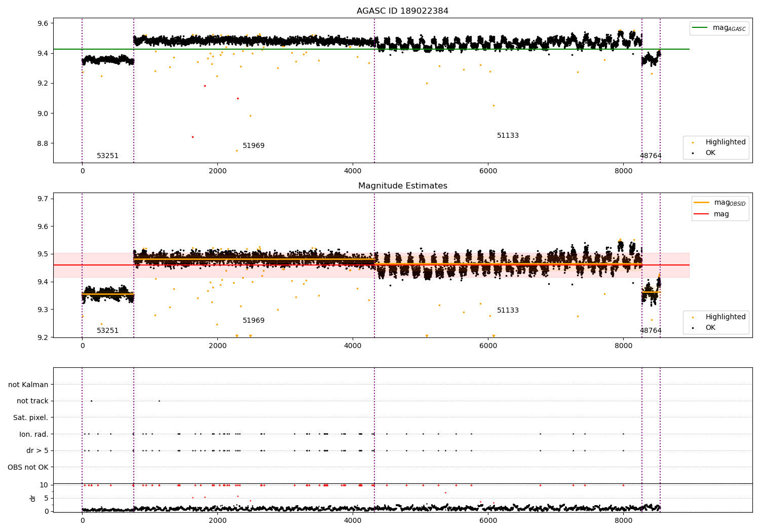This screenshot has width=760, height=532.
Task: Click obsid label 53251 in top plot
Action: tap(107, 156)
